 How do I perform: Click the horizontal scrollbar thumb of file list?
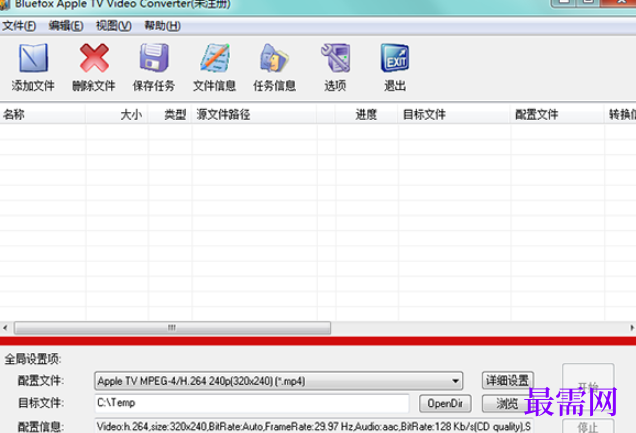tap(172, 328)
